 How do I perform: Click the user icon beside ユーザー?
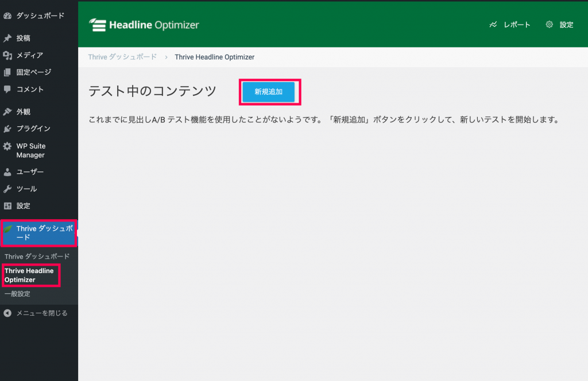pyautogui.click(x=7, y=172)
